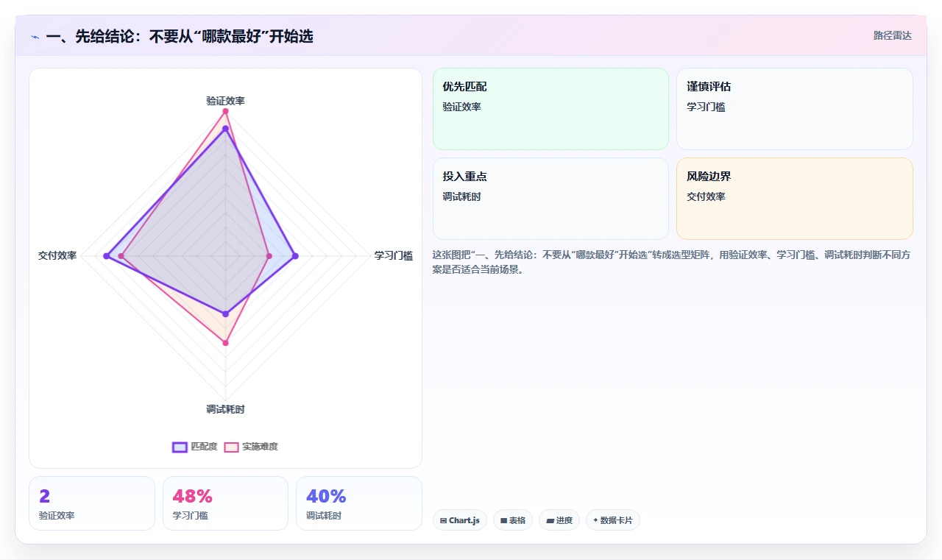Click the description paragraph starting 这张图把
Viewport: 942px width, 560px height.
coord(672,262)
